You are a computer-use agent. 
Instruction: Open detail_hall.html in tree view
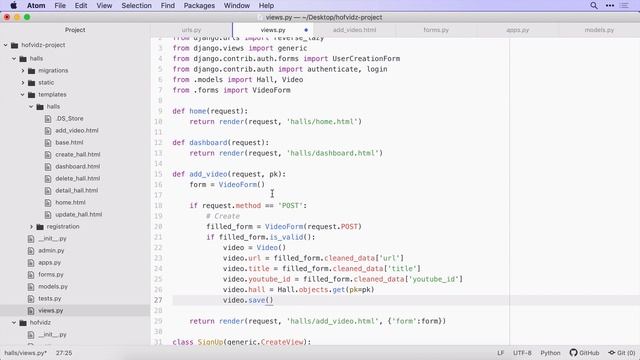pyautogui.click(x=77, y=190)
